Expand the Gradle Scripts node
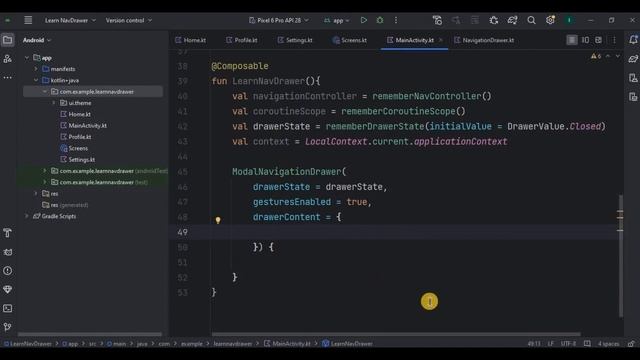This screenshot has height=360, width=640. (x=27, y=216)
